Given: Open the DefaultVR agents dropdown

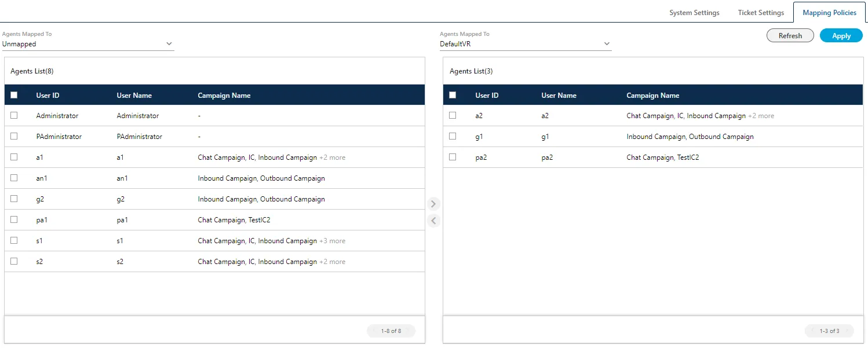Looking at the screenshot, I should (x=526, y=44).
